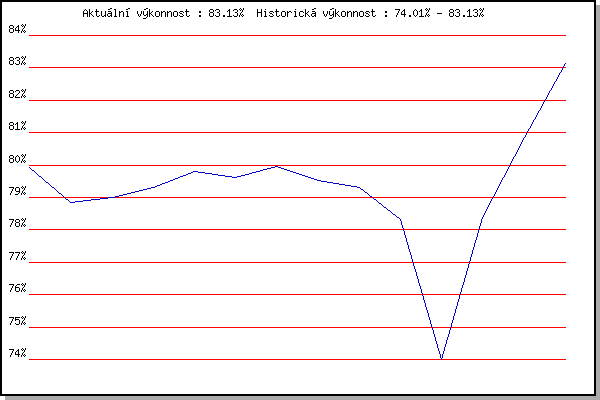Image resolution: width=600 pixels, height=400 pixels.
Task: Click the blue line's final peak at 83%
Action: click(x=565, y=63)
